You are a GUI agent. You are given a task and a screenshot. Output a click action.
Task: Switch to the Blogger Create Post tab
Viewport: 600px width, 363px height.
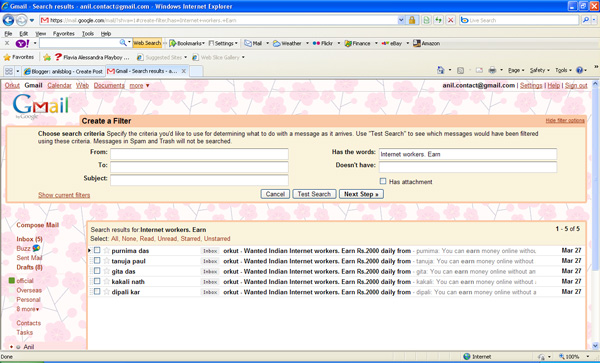[x=64, y=72]
